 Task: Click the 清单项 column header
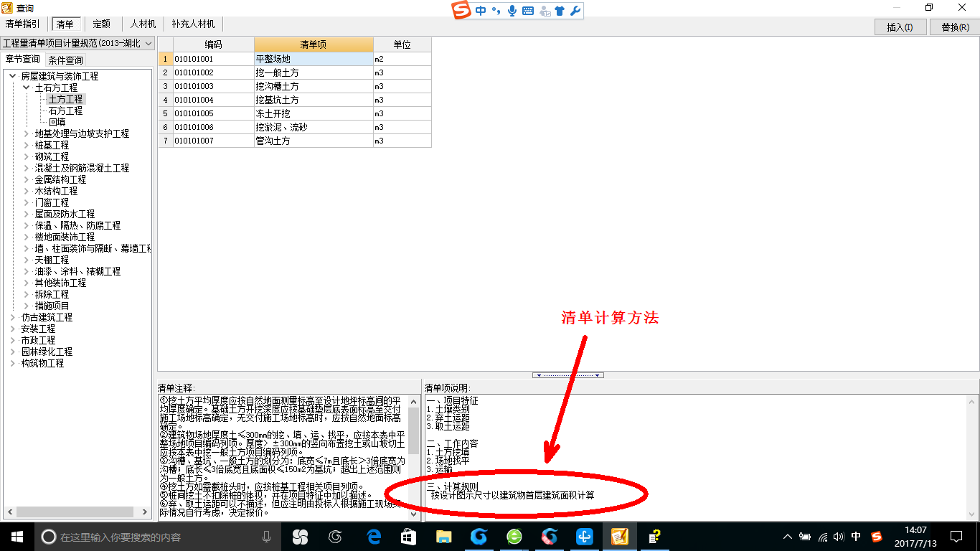(314, 44)
